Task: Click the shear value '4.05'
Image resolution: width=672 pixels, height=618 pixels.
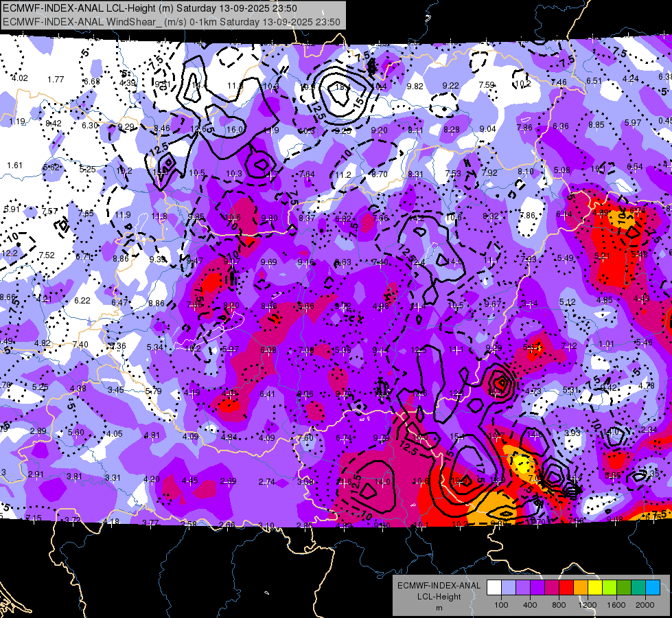Action: coord(115,433)
